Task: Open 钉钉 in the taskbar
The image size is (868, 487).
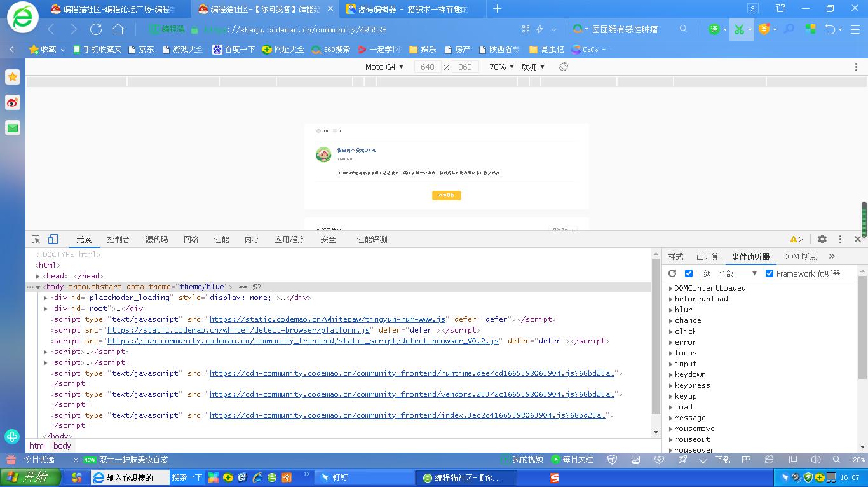Action: point(365,477)
